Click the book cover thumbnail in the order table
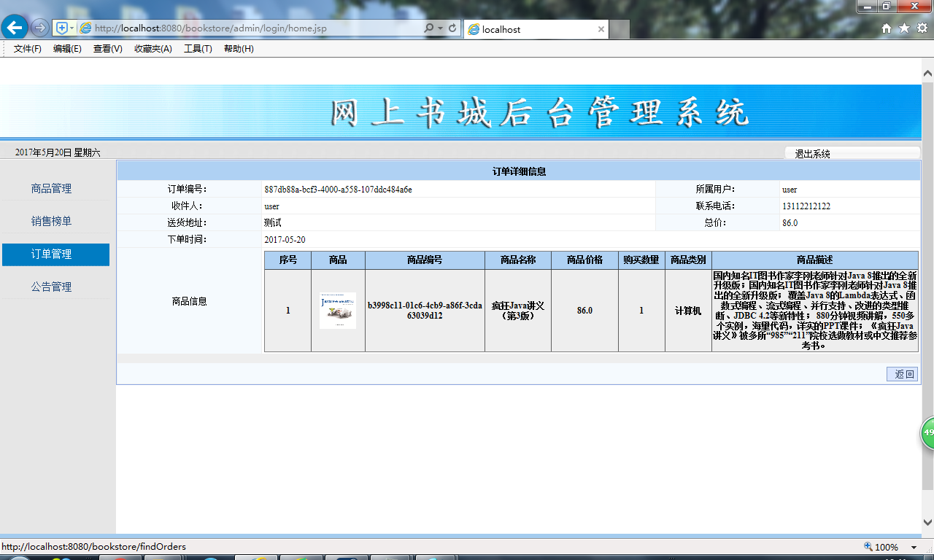The width and height of the screenshot is (934, 560). coord(338,309)
